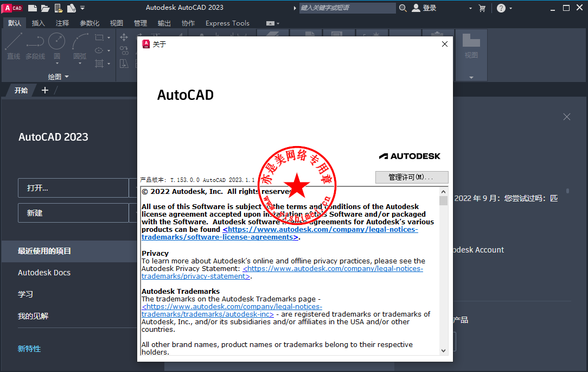The image size is (588, 372).
Task: Open the Autodesk App Store cart icon
Action: [482, 8]
